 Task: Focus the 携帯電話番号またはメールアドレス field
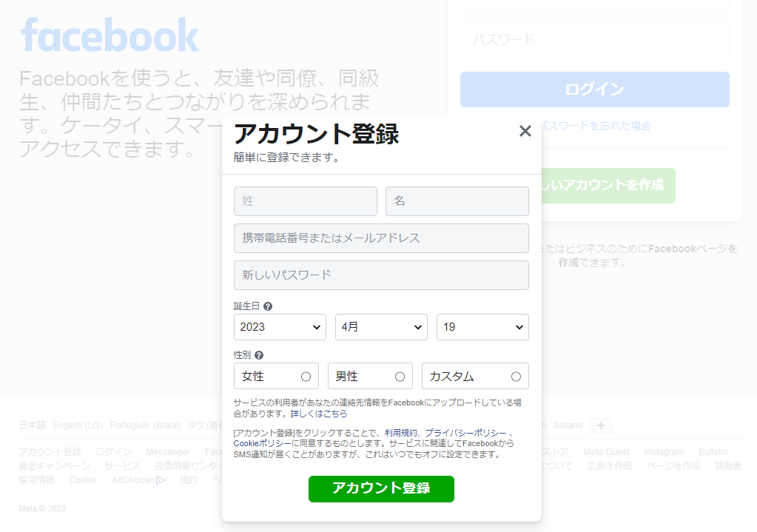click(381, 238)
